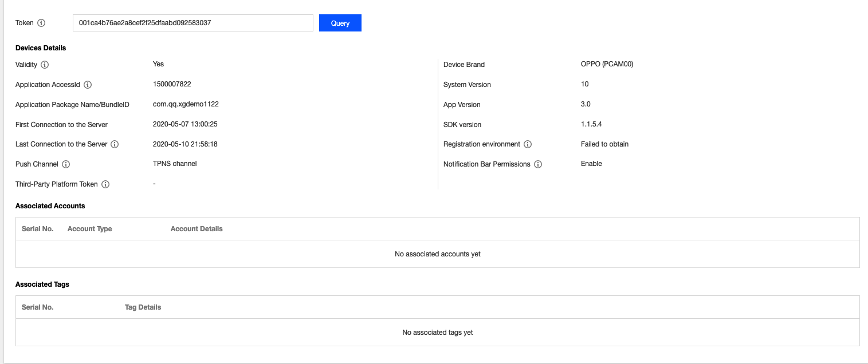Click the Registration environment info icon
The width and height of the screenshot is (868, 364).
point(528,144)
